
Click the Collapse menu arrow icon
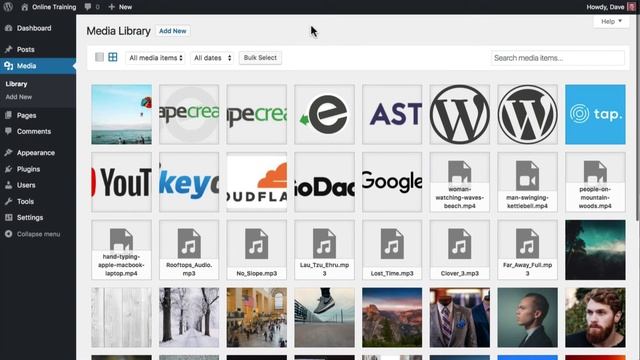click(x=9, y=234)
